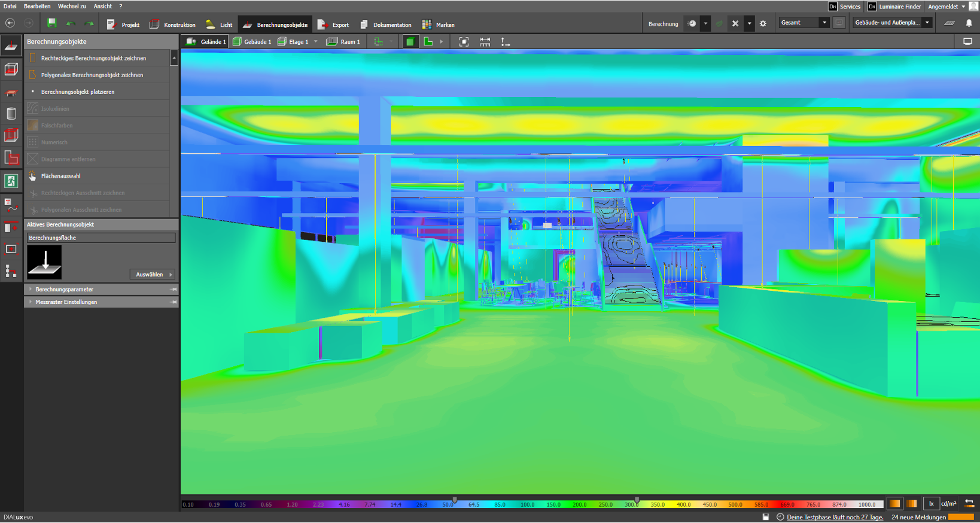Click the zoom-to-fit view icon
980x523 pixels.
[464, 42]
